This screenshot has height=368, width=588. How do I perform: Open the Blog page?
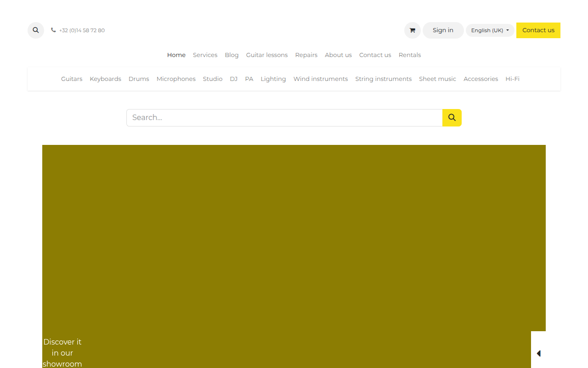click(232, 55)
